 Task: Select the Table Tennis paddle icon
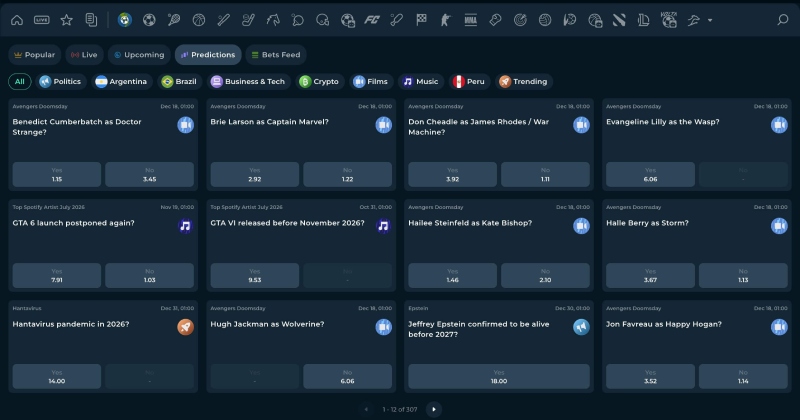297,20
